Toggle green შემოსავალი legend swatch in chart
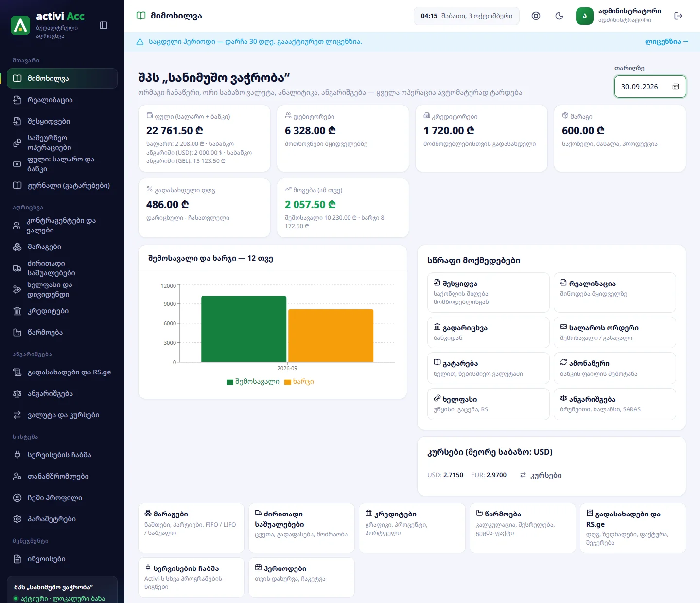Screen dimensions: 700x603 click(230, 382)
